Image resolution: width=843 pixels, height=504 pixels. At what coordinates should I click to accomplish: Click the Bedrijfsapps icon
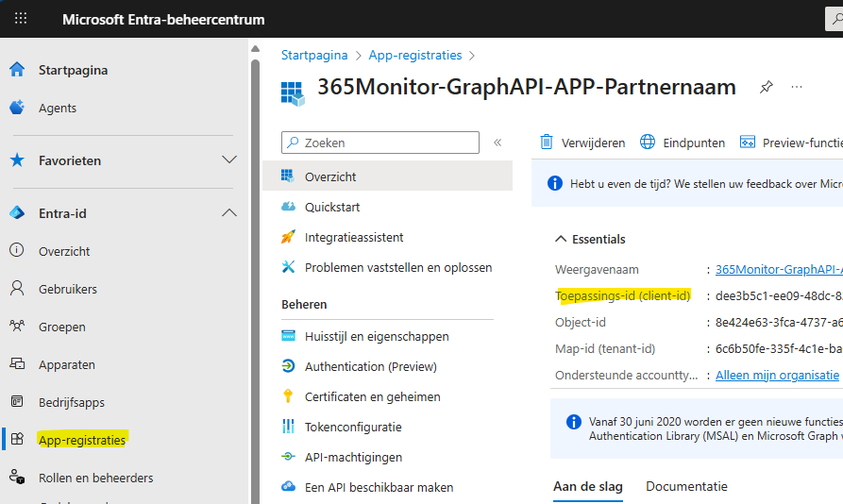[x=17, y=401]
